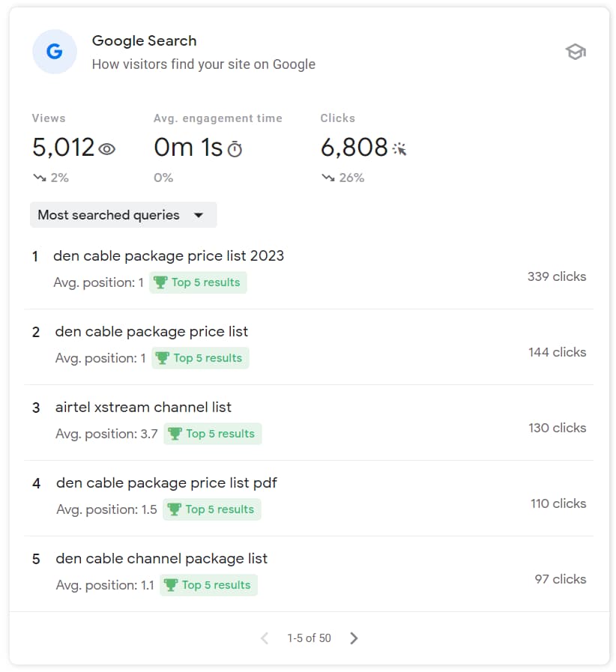Click the Google G logo icon
The width and height of the screenshot is (616, 672).
click(54, 52)
